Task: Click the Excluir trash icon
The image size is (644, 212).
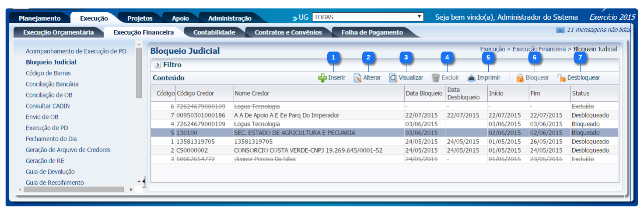Action: coord(436,78)
